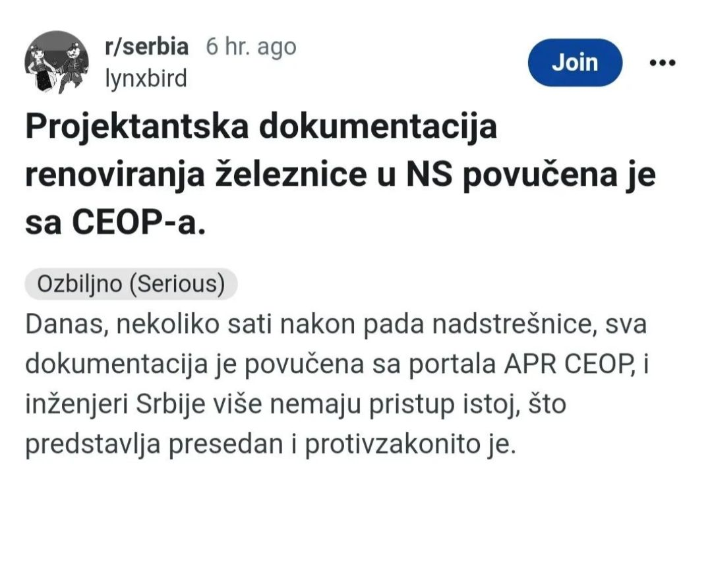Open the post title starting "Projektantska"

261,127
